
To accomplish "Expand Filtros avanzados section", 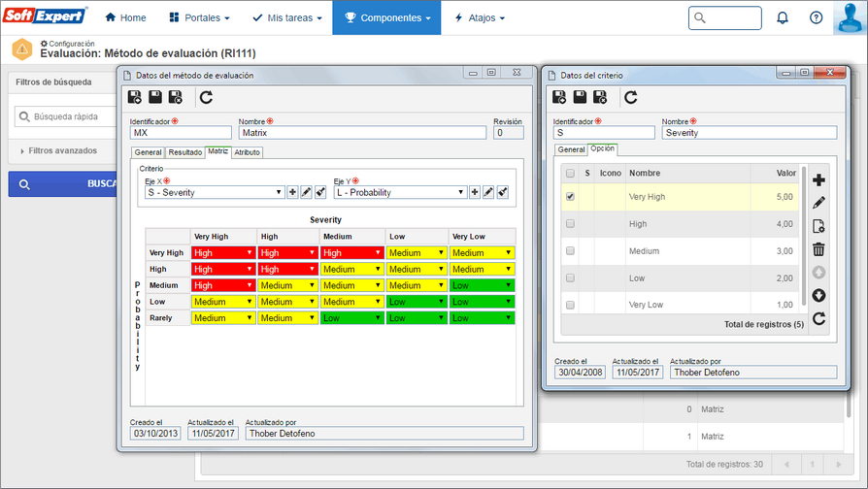I will coord(58,150).
